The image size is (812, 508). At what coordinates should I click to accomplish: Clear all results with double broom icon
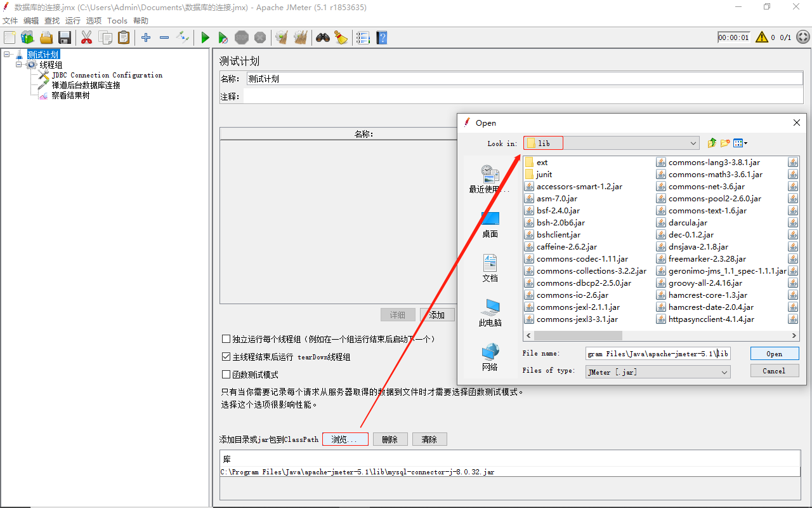click(x=301, y=37)
